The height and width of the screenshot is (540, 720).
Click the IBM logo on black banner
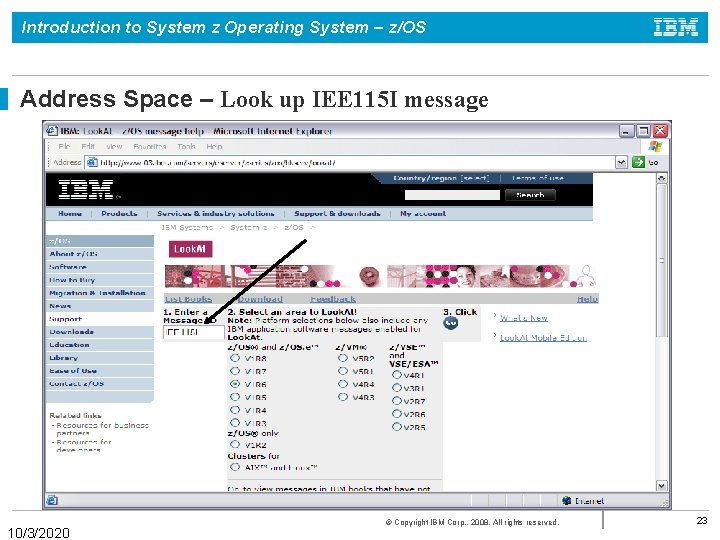click(86, 189)
